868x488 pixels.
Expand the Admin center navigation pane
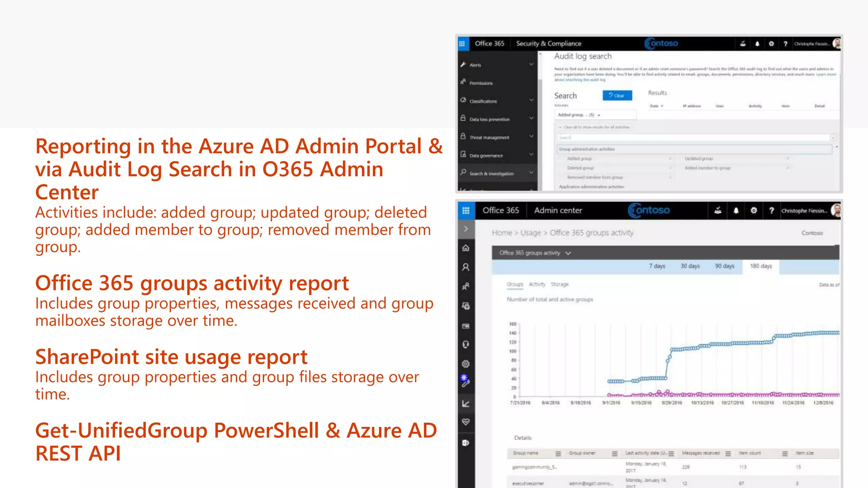(x=466, y=229)
